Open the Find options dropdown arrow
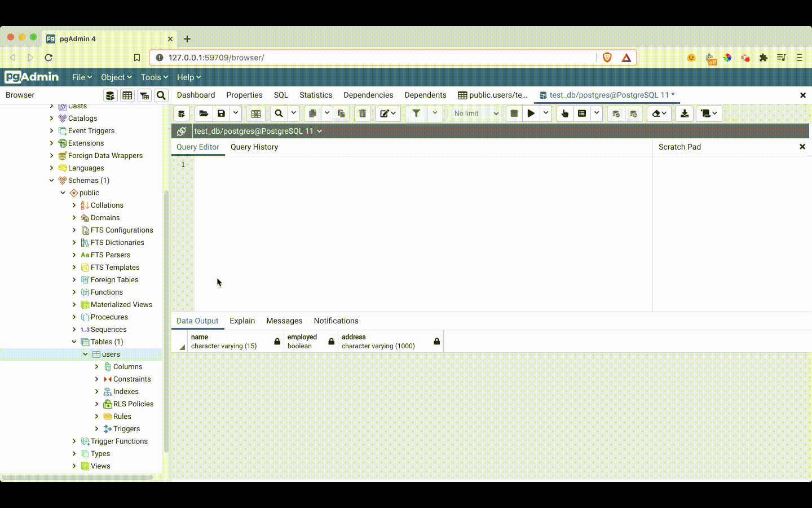 [294, 113]
